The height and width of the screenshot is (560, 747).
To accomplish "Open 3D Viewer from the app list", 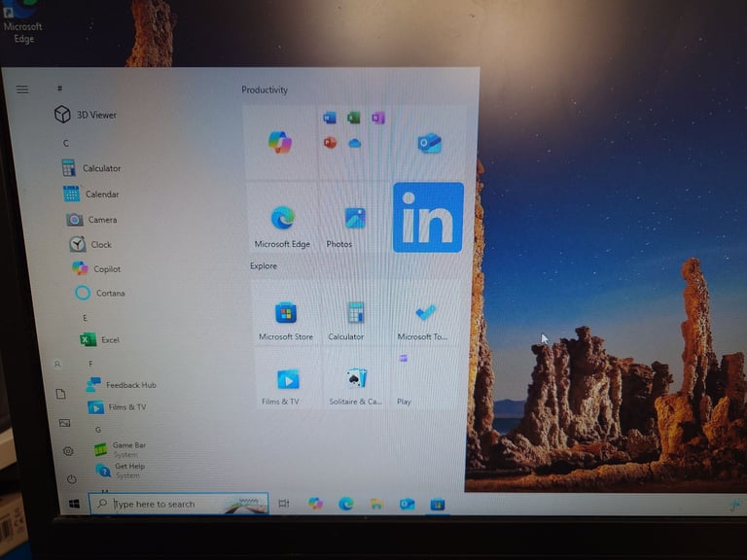I will coord(86,115).
